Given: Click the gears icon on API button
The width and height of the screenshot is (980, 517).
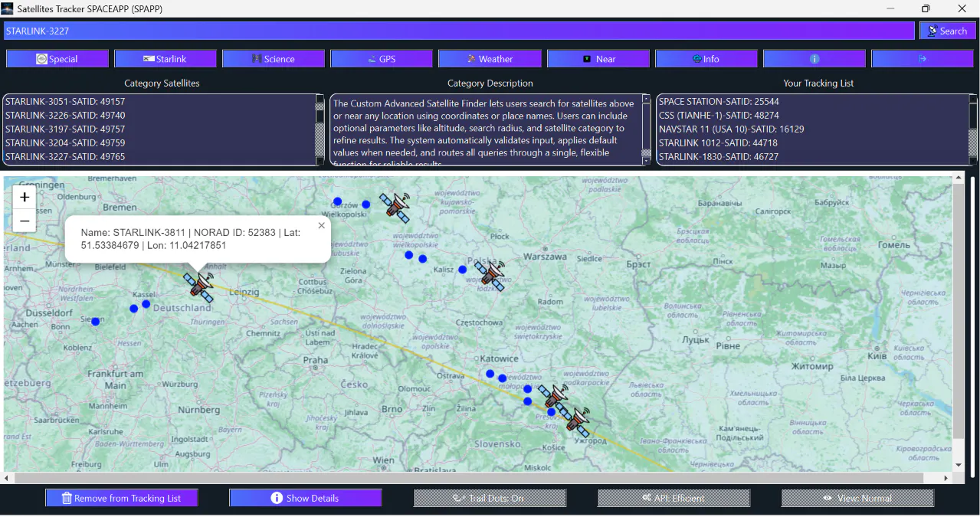Looking at the screenshot, I should pos(647,498).
